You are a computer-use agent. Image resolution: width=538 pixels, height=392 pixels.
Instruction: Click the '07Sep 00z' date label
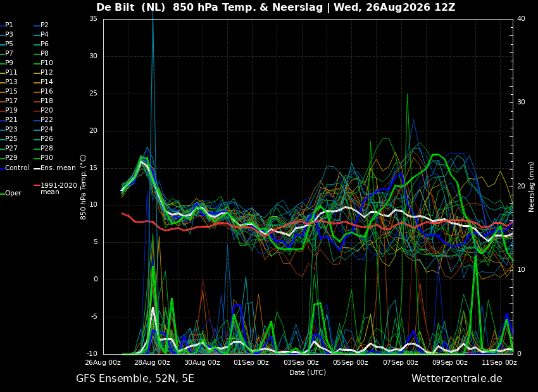pyautogui.click(x=401, y=362)
